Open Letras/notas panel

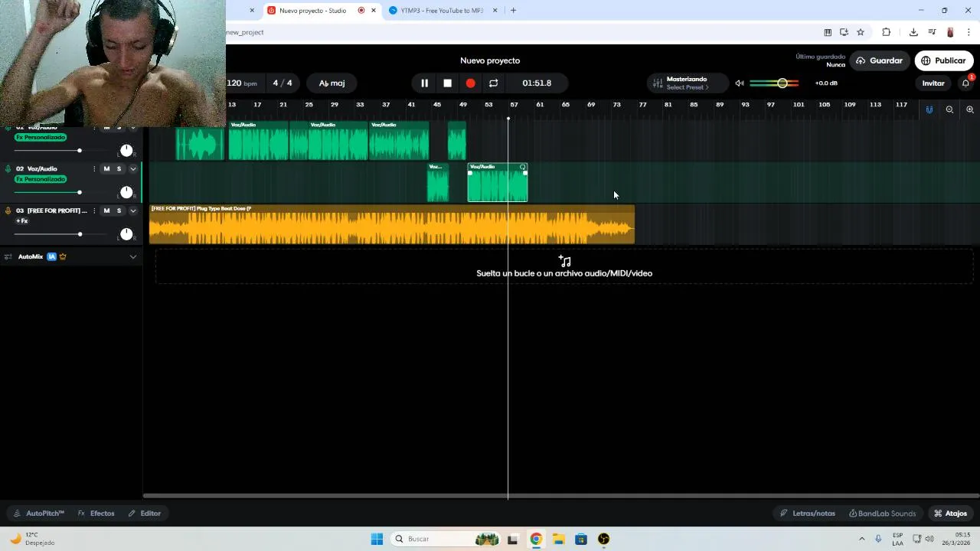pyautogui.click(x=807, y=514)
